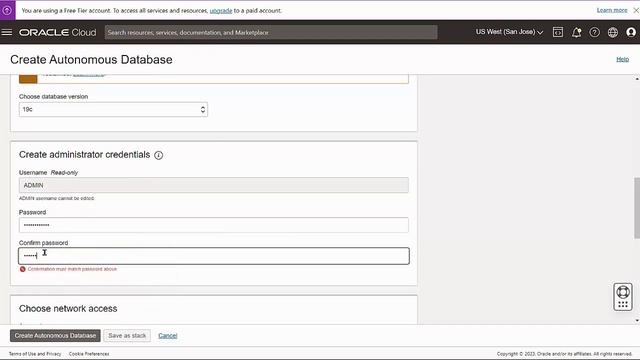Click the Create Autonomous Database button
Viewport: 640px width, 360px height.
[55, 336]
